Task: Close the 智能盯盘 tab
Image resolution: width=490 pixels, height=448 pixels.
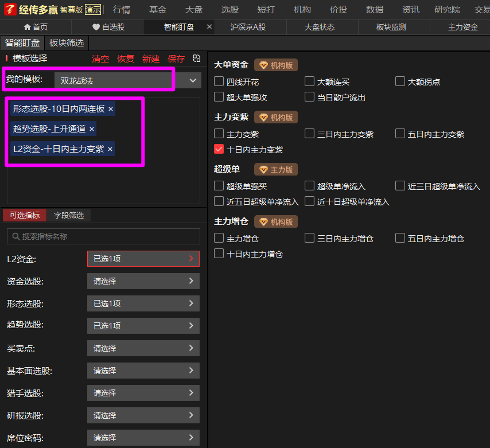Action: click(x=209, y=27)
